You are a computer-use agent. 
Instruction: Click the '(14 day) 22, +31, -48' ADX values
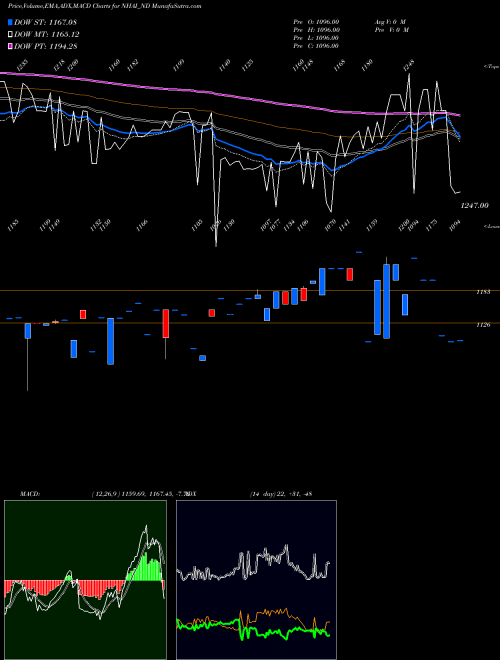tap(281, 494)
